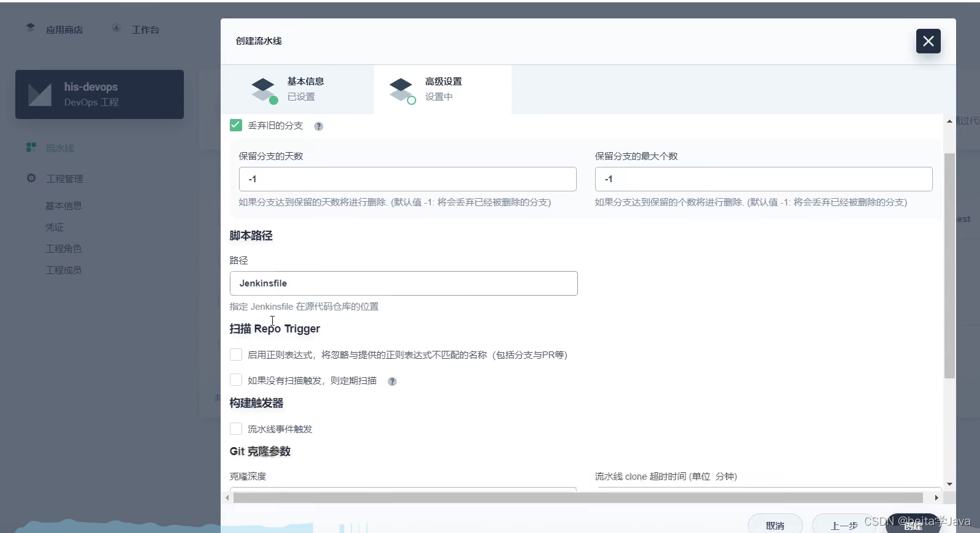Click the 工程管理 gear icon
Viewport: 980px width, 533px height.
pyautogui.click(x=31, y=178)
